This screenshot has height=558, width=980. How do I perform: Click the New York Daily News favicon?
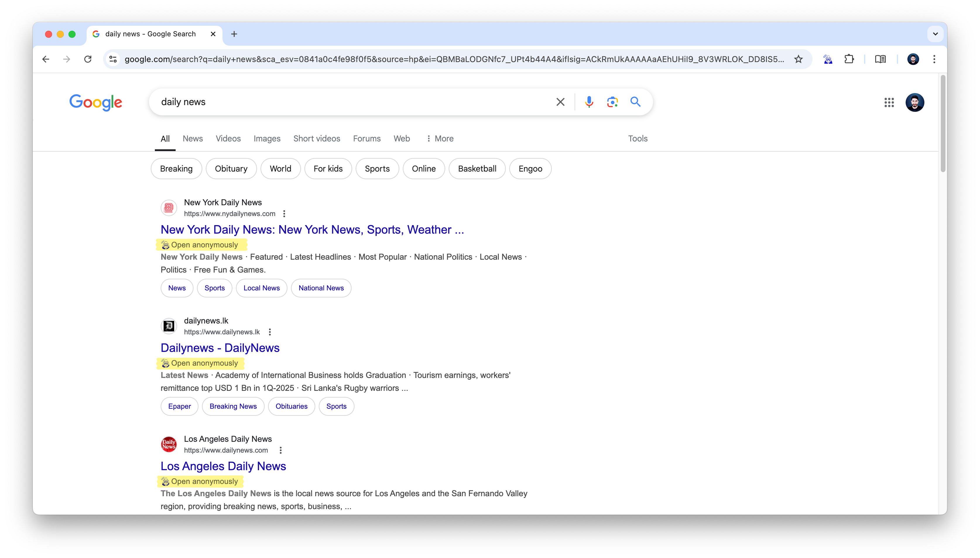click(169, 208)
